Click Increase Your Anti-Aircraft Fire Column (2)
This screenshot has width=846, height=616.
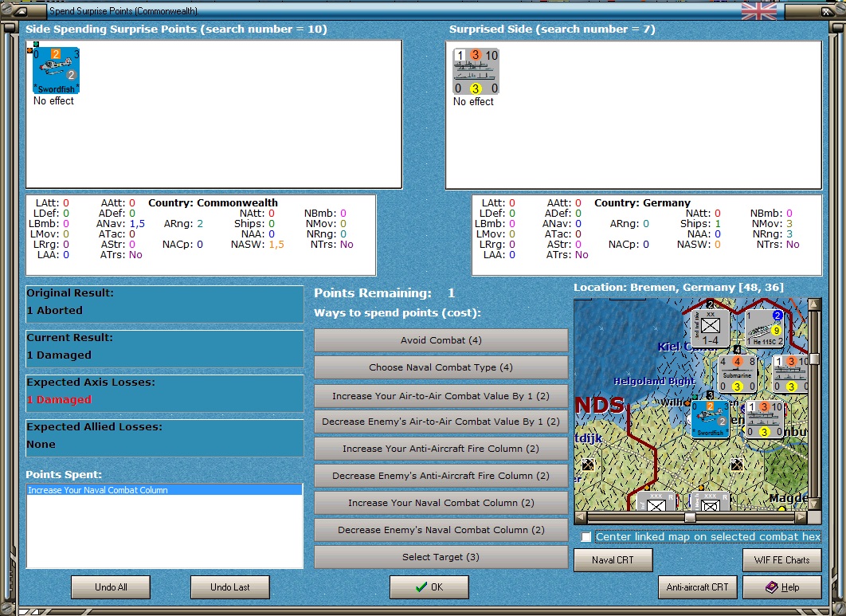click(x=441, y=449)
